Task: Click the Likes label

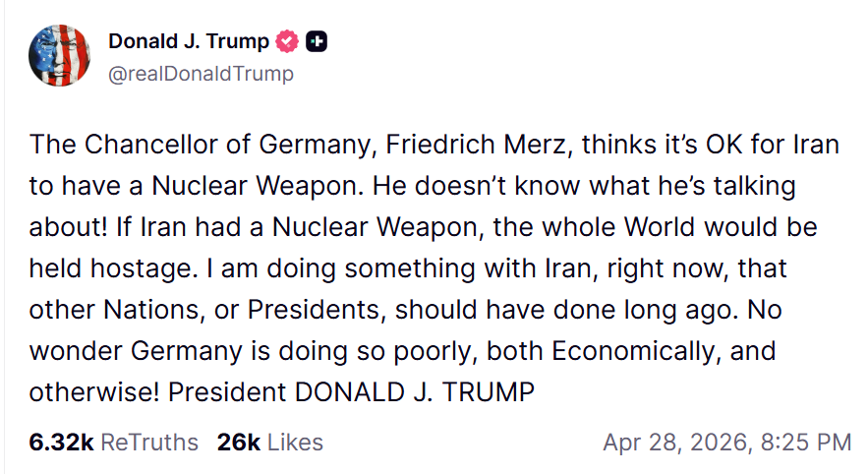Action: [294, 443]
